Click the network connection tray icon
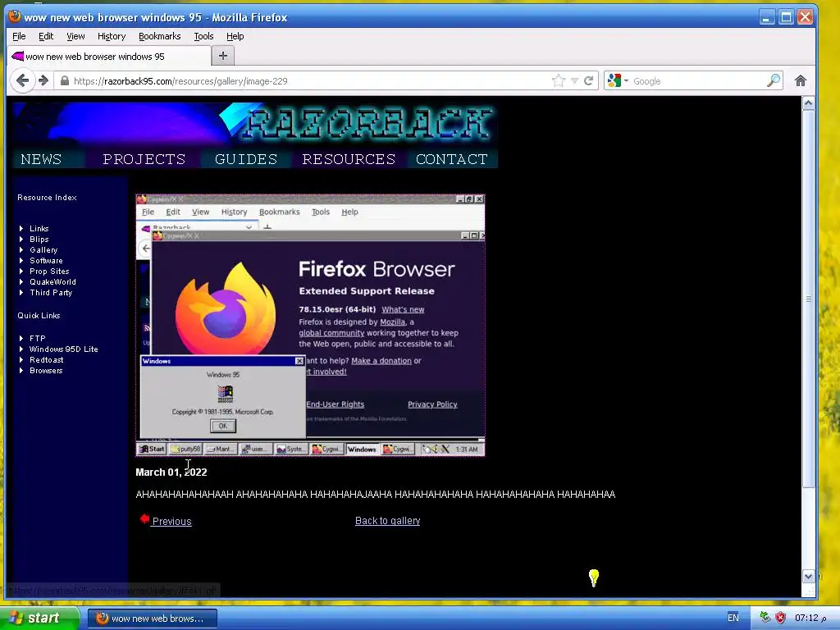840x630 pixels. (x=765, y=618)
